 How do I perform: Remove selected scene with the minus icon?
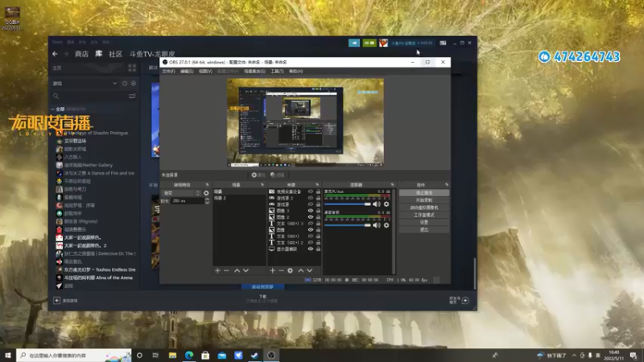point(226,270)
